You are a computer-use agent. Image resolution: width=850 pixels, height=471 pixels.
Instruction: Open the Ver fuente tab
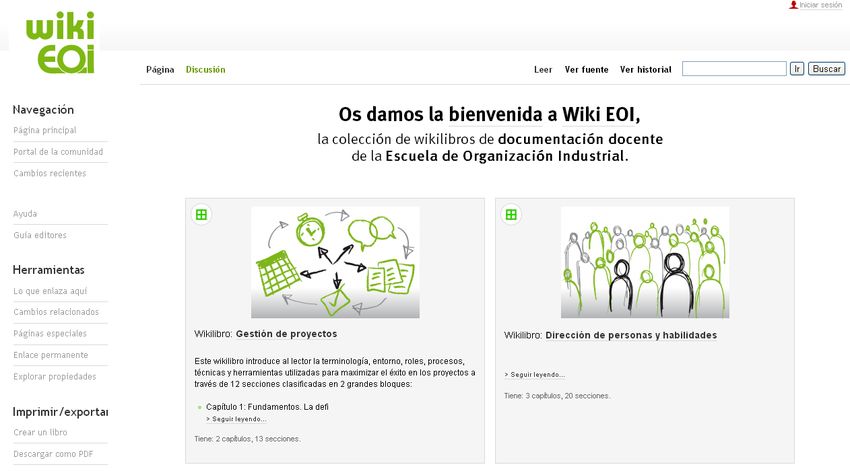click(587, 69)
